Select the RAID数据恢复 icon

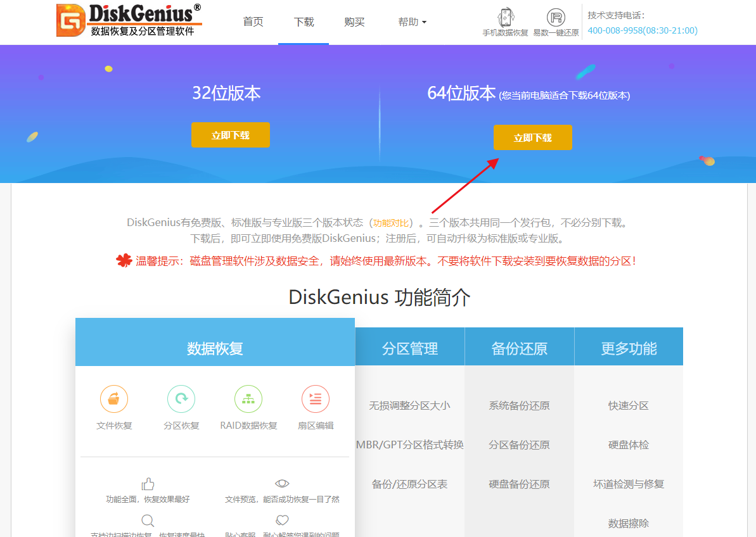[x=248, y=399]
